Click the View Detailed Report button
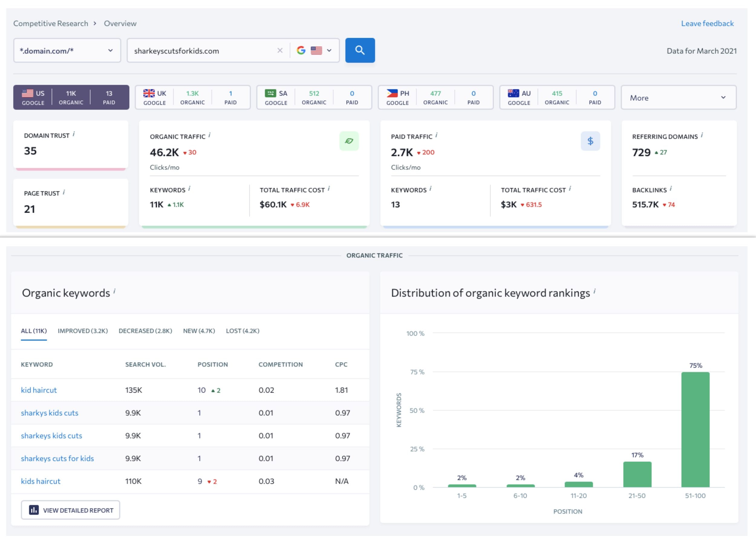The image size is (756, 544). coord(70,510)
